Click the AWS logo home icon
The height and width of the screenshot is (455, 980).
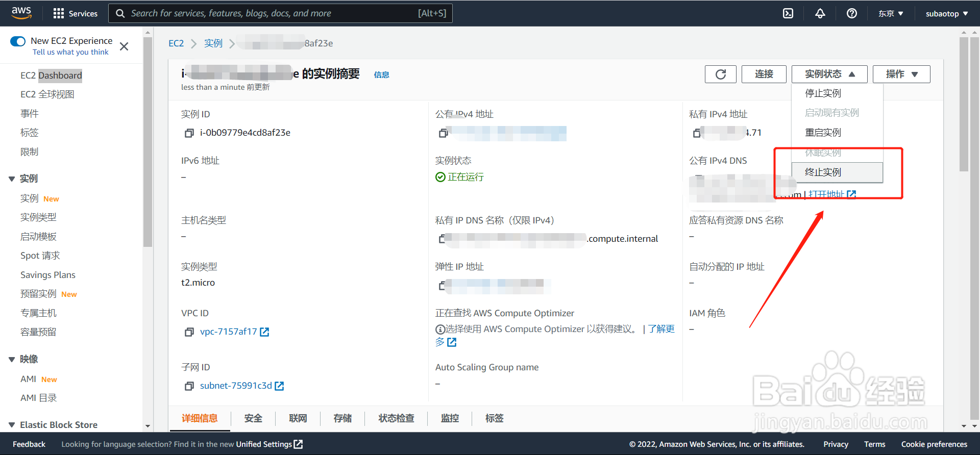21,13
